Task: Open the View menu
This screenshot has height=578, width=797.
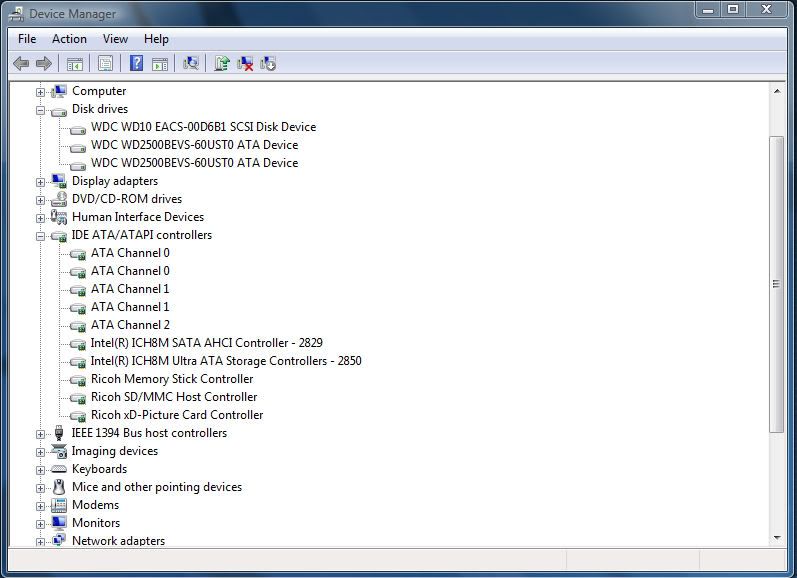Action: point(115,39)
